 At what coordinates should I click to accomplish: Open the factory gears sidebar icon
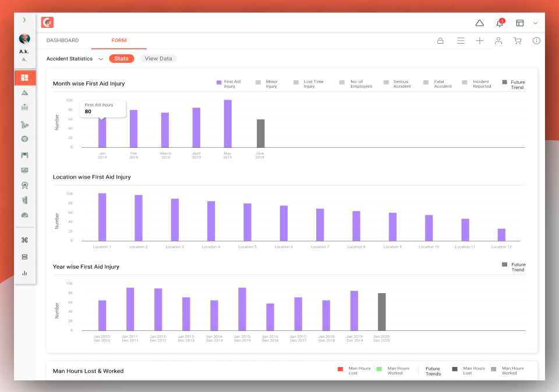pos(24,124)
